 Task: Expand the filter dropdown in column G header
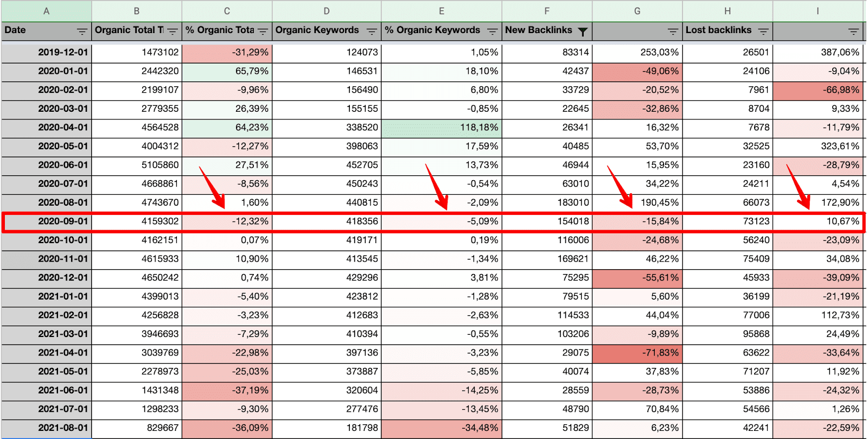click(x=673, y=31)
